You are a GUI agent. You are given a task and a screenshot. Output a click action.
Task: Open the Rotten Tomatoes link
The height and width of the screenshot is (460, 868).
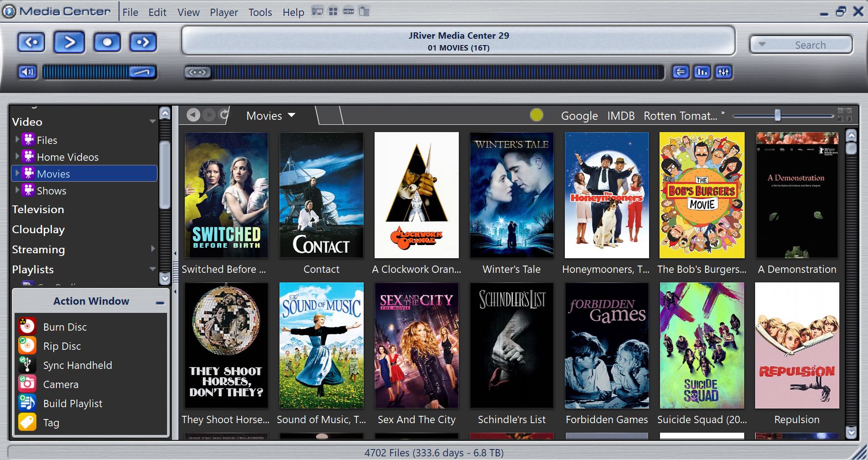pos(680,116)
